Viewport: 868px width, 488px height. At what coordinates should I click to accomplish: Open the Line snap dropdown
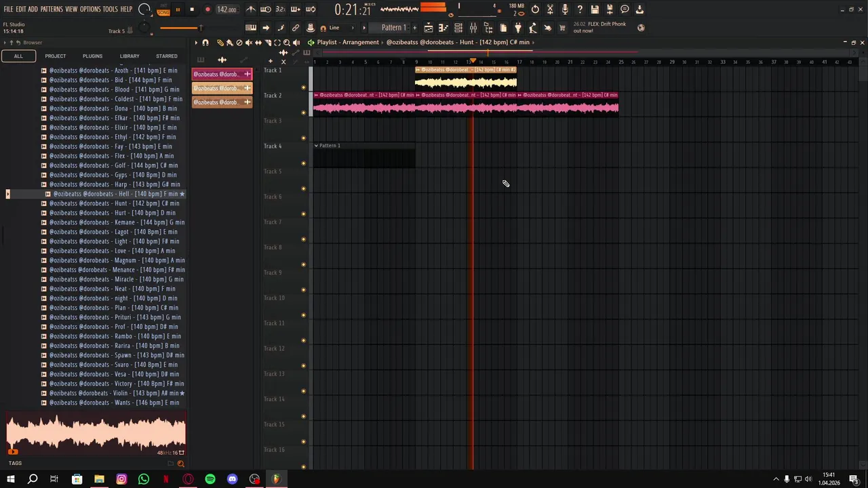click(342, 28)
